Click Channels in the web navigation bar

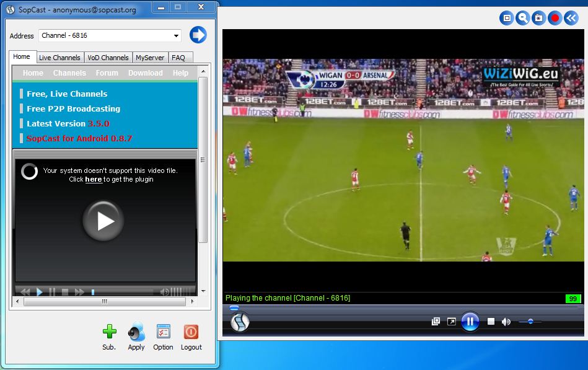pos(69,73)
